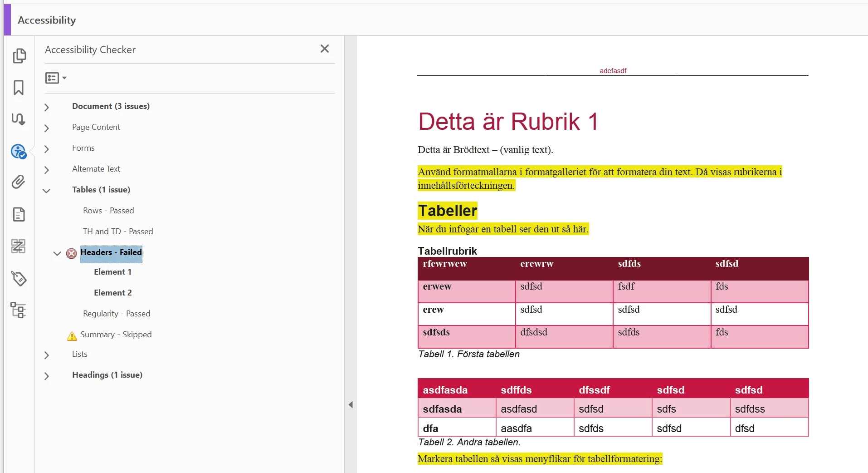Open the Tags panel icon
The width and height of the screenshot is (868, 473).
pyautogui.click(x=19, y=278)
